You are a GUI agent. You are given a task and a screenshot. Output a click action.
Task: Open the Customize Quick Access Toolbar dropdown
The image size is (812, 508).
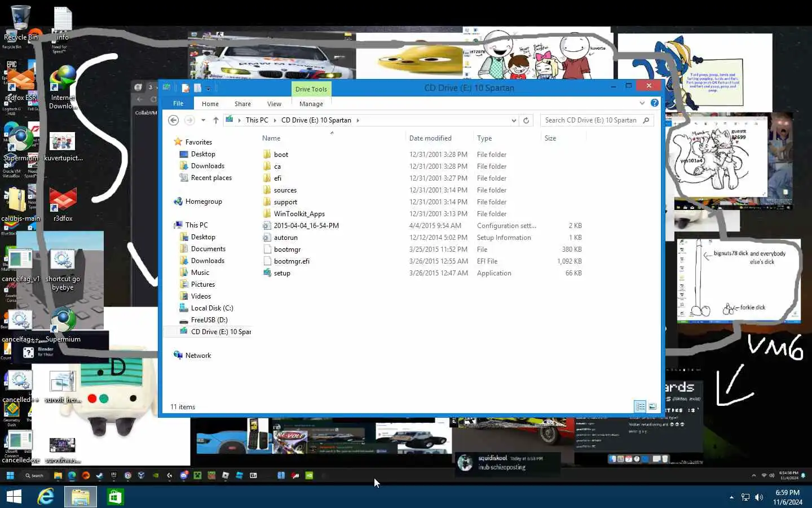(x=208, y=88)
